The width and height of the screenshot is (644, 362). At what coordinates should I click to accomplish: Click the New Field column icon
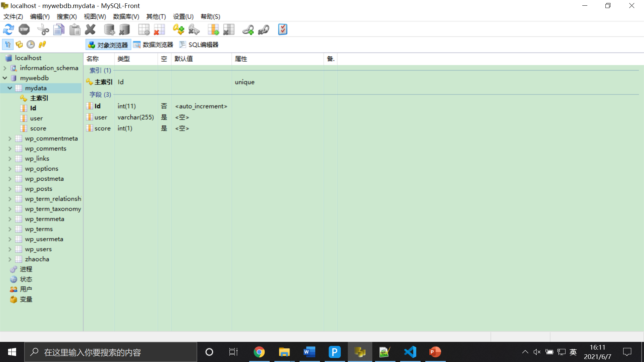[213, 29]
